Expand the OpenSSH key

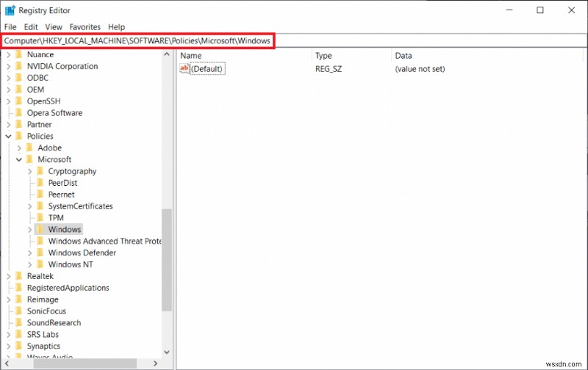8,101
